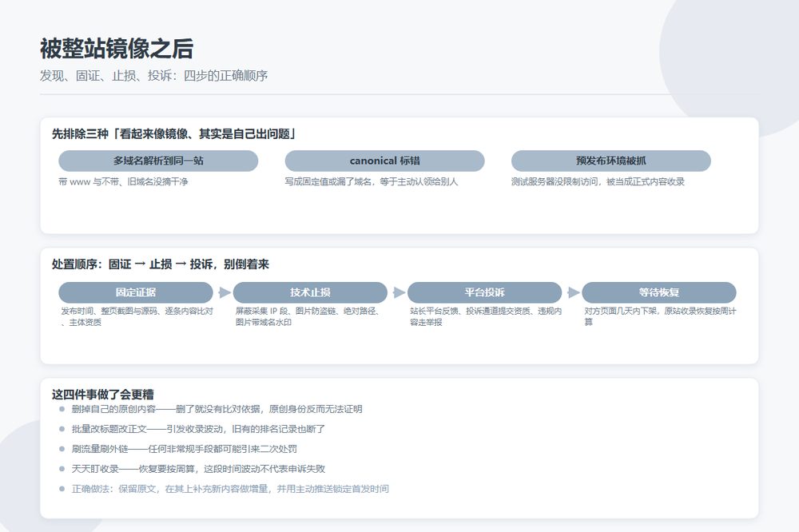
Task: Click bullet dot before 正确做法
Action: point(62,489)
